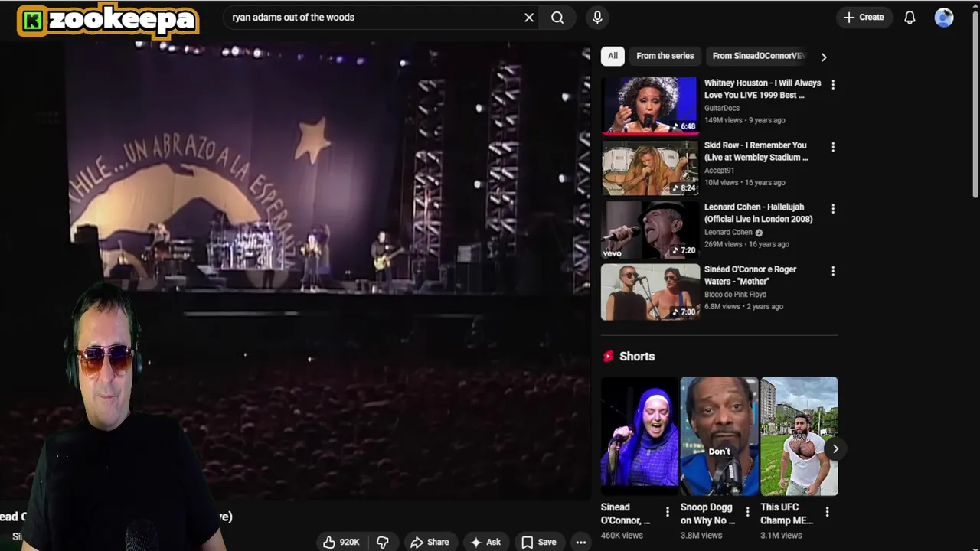Save the video to playlist

pos(539,542)
